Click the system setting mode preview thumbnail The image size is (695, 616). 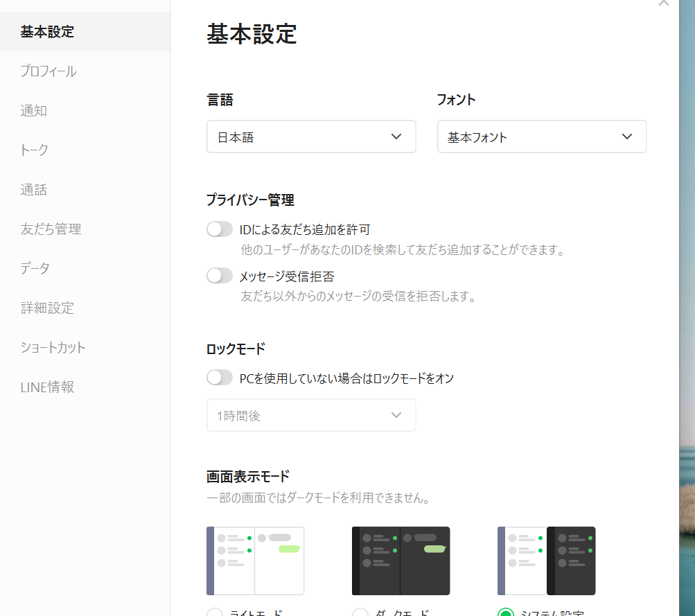click(546, 561)
